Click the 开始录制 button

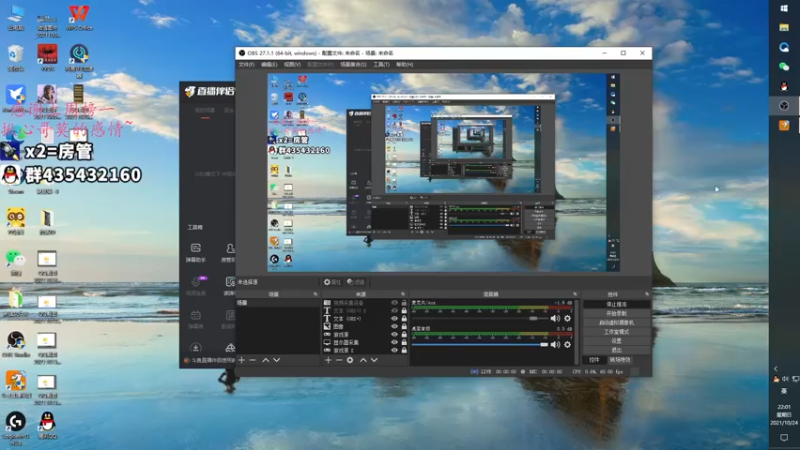(617, 313)
